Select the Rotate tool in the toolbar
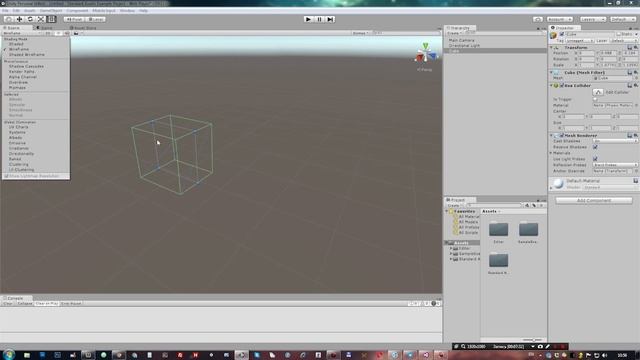Image resolution: width=640 pixels, height=360 pixels. (x=30, y=19)
